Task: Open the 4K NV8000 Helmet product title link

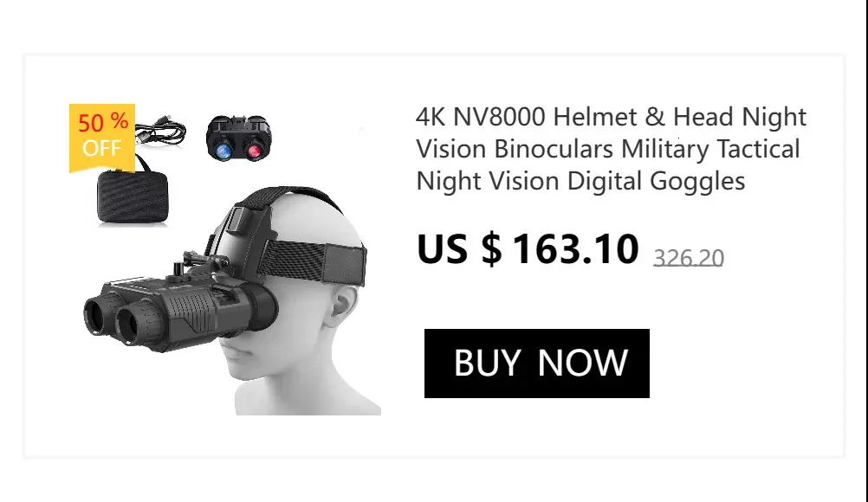Action: tap(611, 149)
